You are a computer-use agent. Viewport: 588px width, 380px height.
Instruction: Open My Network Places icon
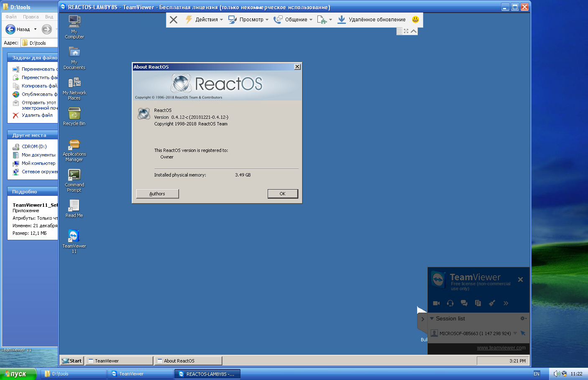coord(74,88)
